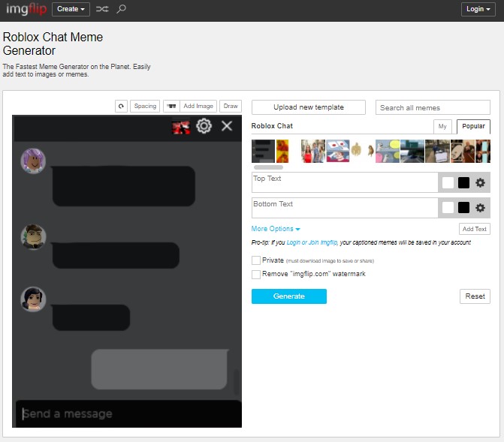Click the second dark chat bubble

[x=116, y=255]
